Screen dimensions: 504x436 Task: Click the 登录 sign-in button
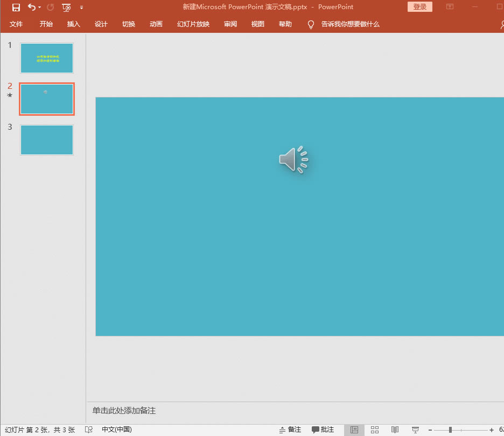pyautogui.click(x=420, y=7)
